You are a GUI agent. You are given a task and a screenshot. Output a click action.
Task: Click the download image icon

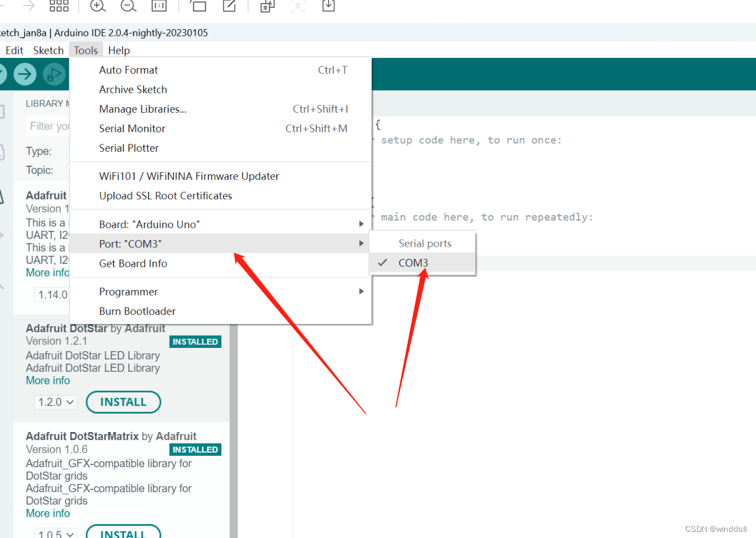coord(328,6)
